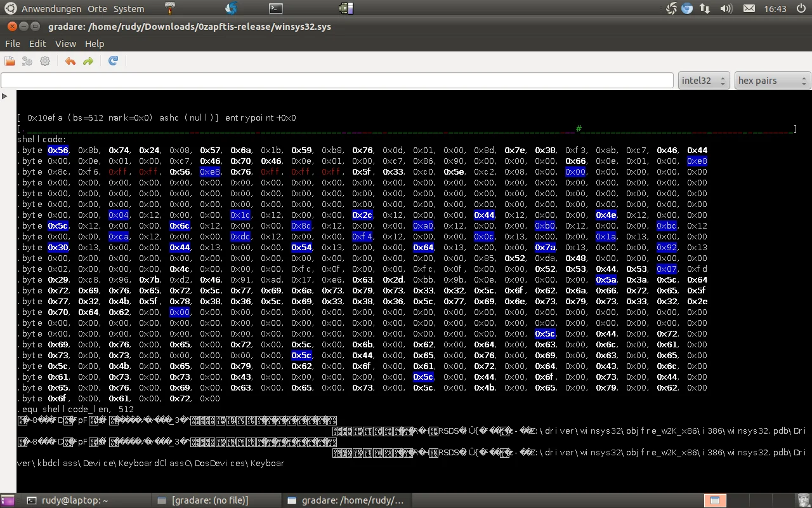Click the # marker in the seek bar

[x=579, y=129]
